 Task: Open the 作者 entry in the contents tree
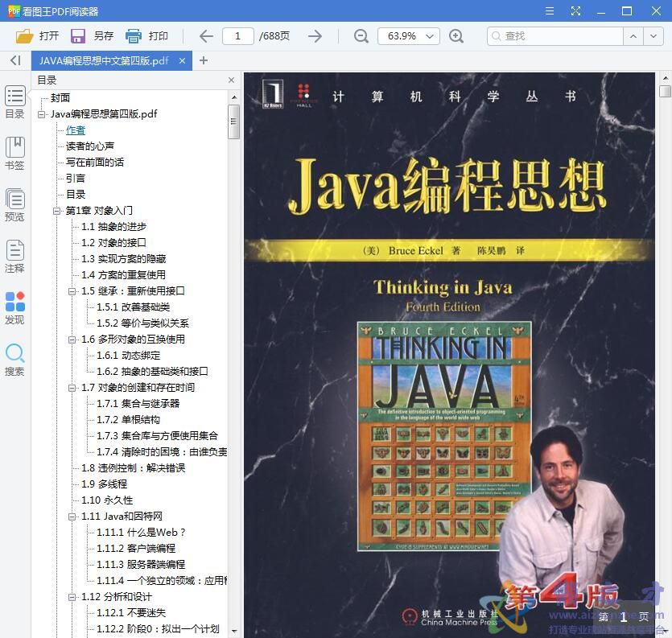coord(75,130)
